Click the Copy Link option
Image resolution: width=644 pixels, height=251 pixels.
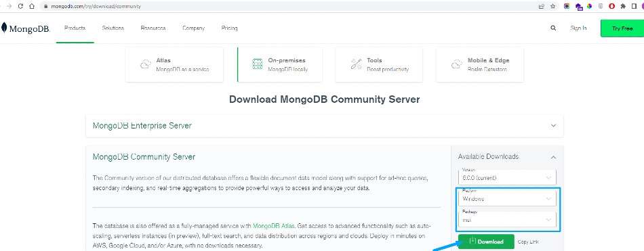pos(528,242)
